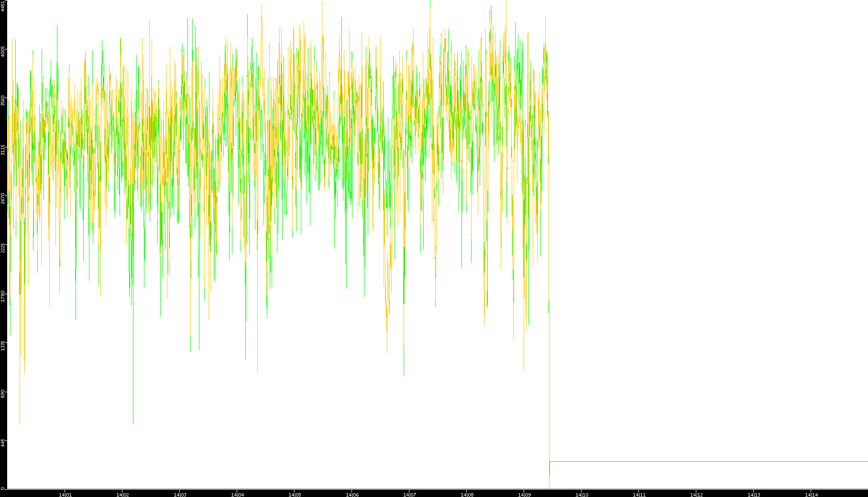The height and width of the screenshot is (497, 868).
Task: Click the 14:09 time label
Action: click(524, 494)
